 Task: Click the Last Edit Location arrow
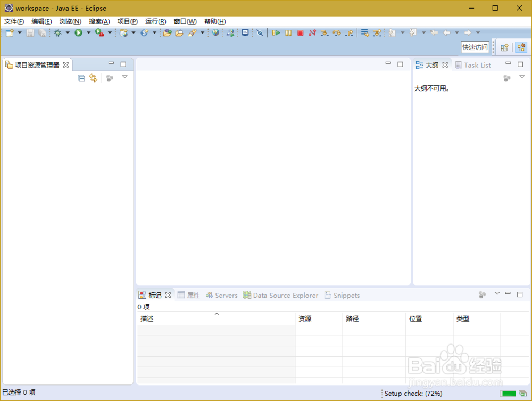pos(434,32)
